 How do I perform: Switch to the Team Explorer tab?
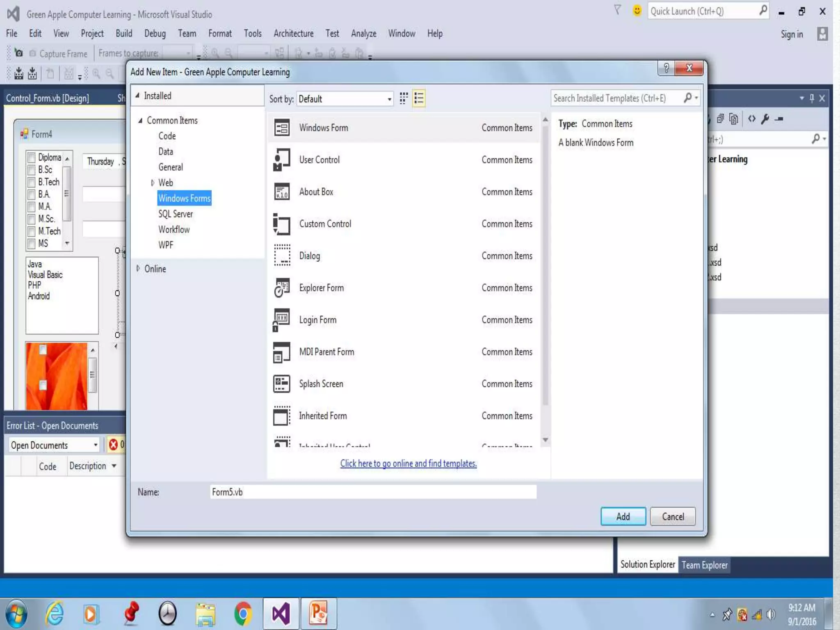point(704,565)
